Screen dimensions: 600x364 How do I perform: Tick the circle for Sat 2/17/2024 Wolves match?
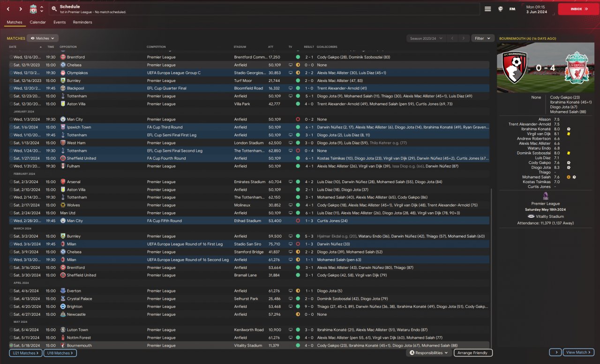click(11, 205)
